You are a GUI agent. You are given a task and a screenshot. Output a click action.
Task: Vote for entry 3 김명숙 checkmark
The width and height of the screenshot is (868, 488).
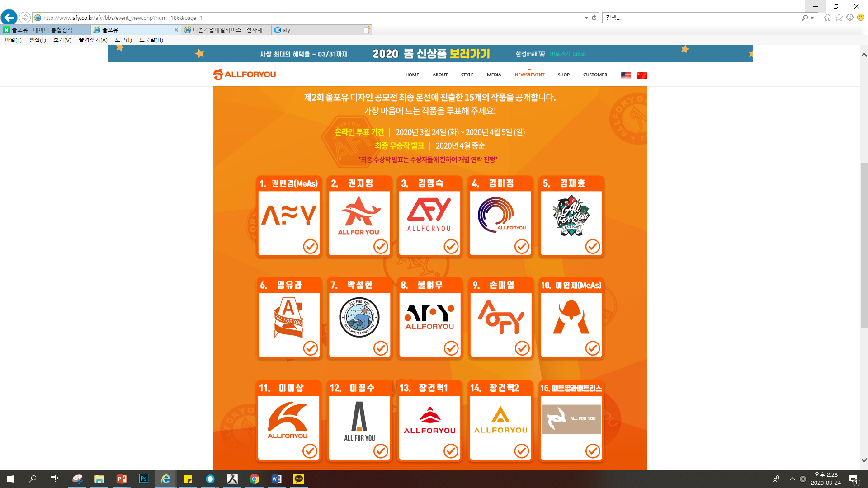pos(451,246)
